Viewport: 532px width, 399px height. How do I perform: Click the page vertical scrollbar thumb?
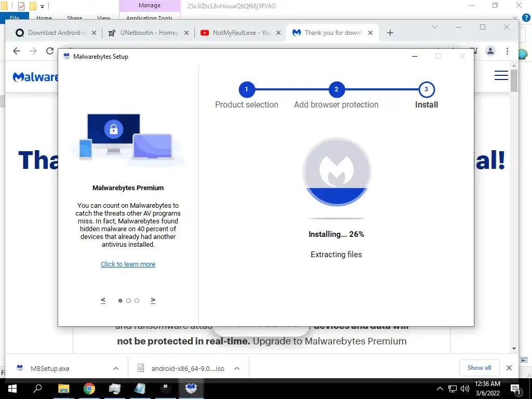[514, 81]
